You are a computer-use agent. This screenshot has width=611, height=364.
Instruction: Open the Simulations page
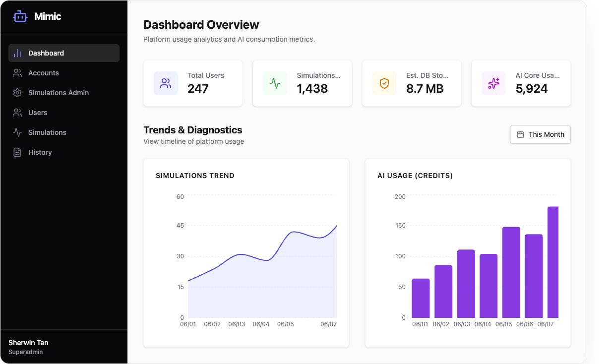64,132
